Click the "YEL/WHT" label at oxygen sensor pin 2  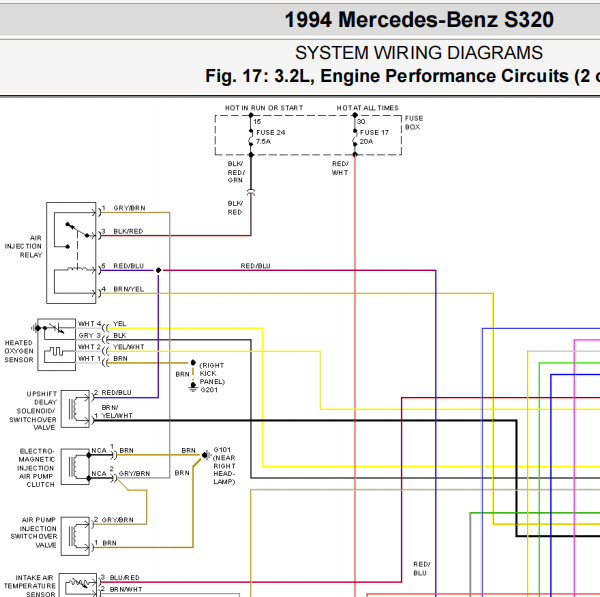[x=129, y=347]
